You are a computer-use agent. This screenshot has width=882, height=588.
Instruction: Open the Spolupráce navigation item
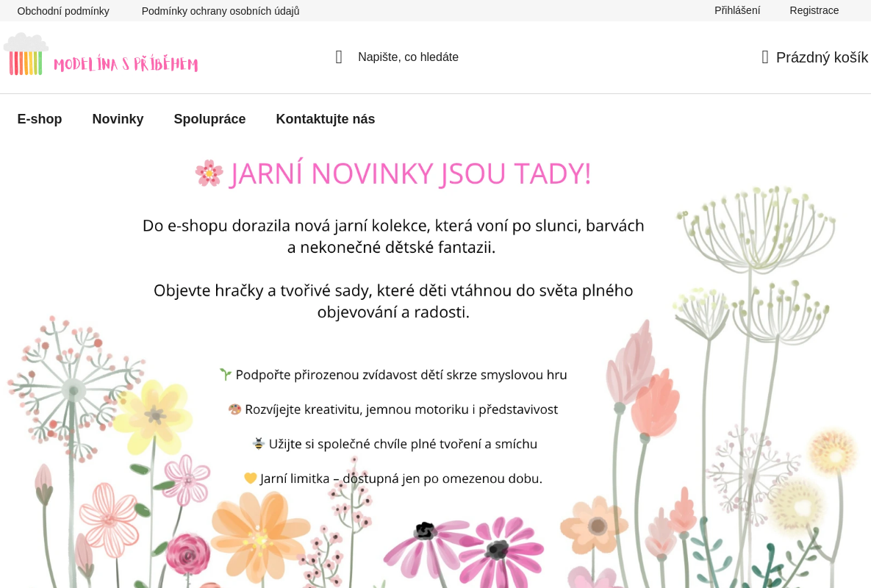[209, 118]
